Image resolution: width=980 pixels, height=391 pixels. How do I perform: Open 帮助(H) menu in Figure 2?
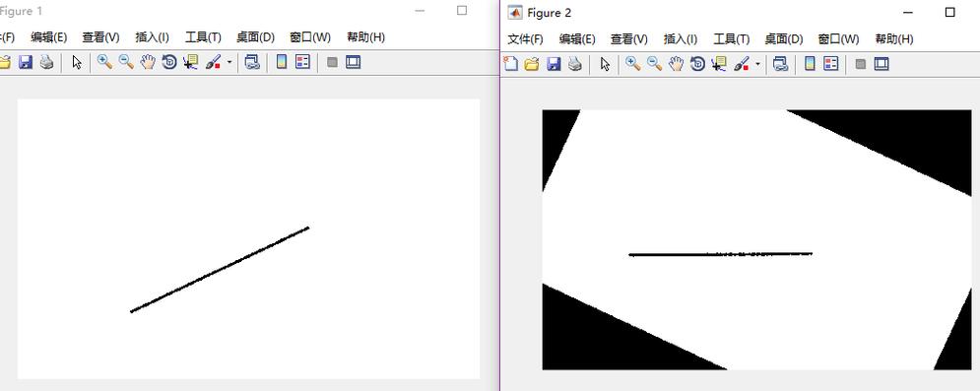click(x=893, y=38)
